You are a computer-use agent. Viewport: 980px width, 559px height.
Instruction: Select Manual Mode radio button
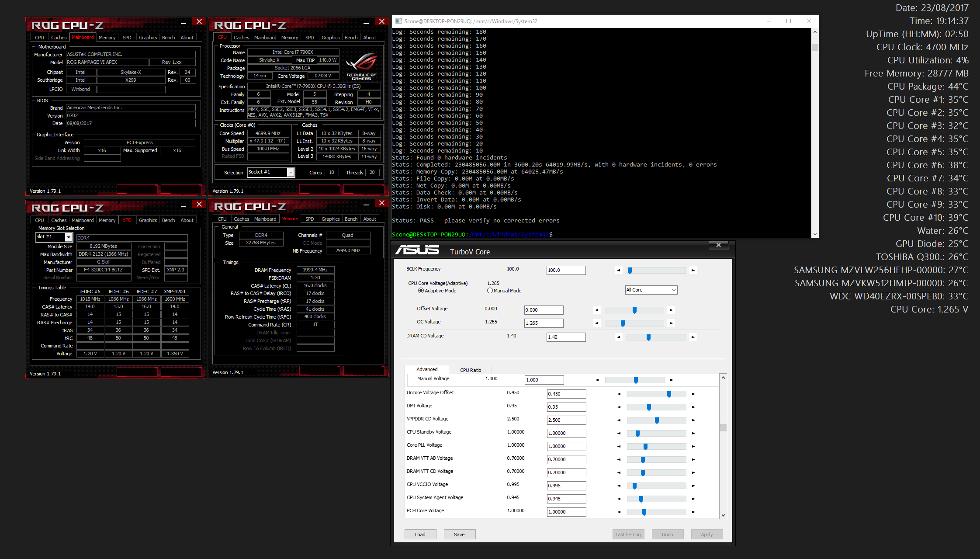point(490,291)
